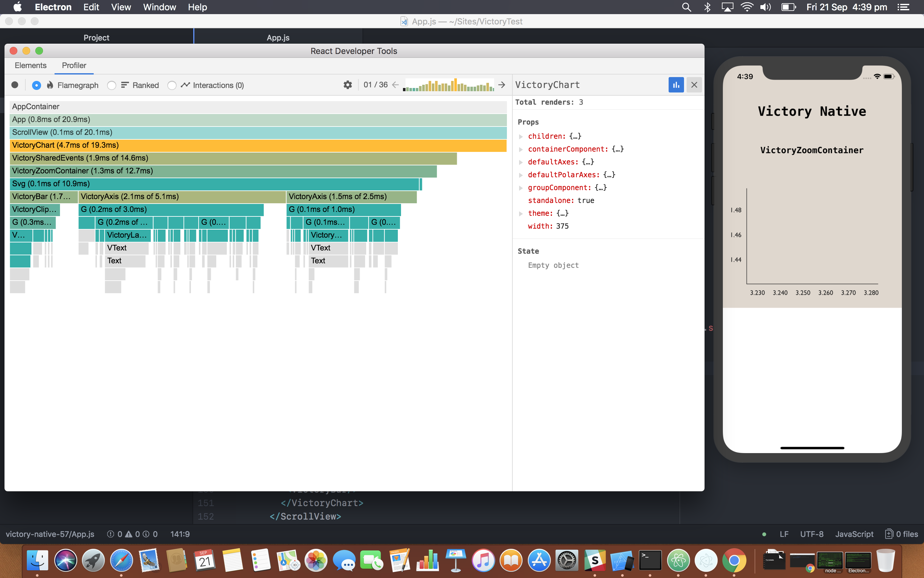The height and width of the screenshot is (578, 924).
Task: Launch Siri from the Dock
Action: 66,560
